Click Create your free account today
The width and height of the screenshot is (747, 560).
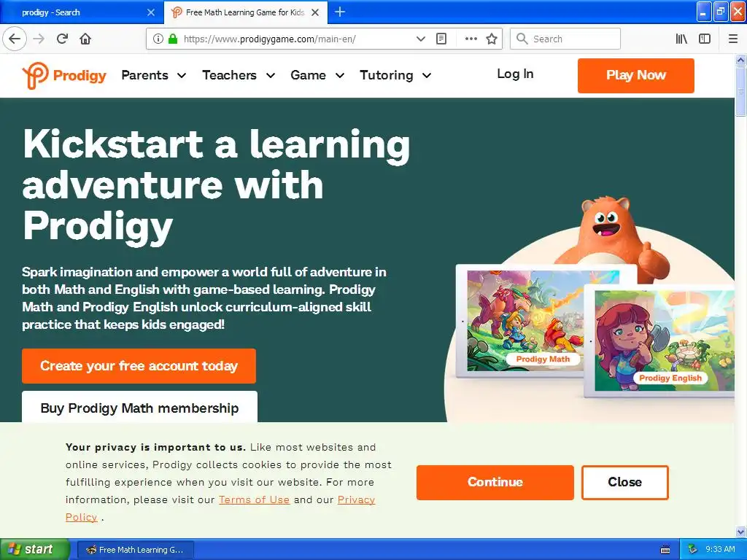[139, 366]
